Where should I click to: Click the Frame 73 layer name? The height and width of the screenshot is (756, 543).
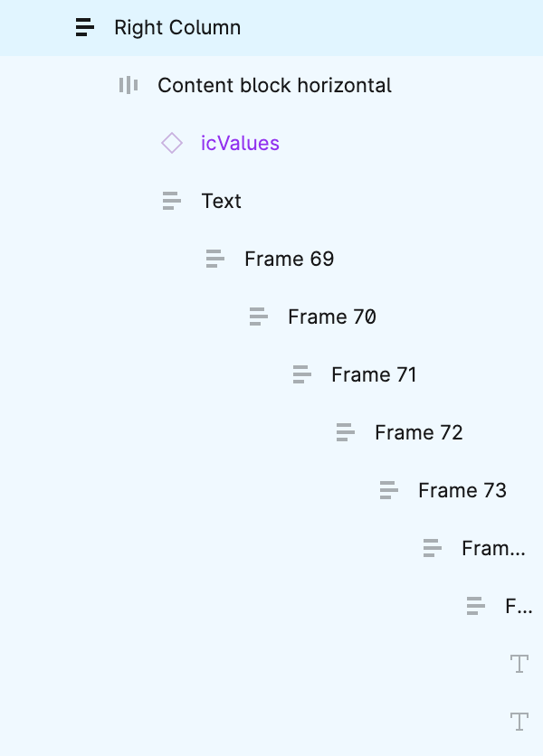pos(462,490)
